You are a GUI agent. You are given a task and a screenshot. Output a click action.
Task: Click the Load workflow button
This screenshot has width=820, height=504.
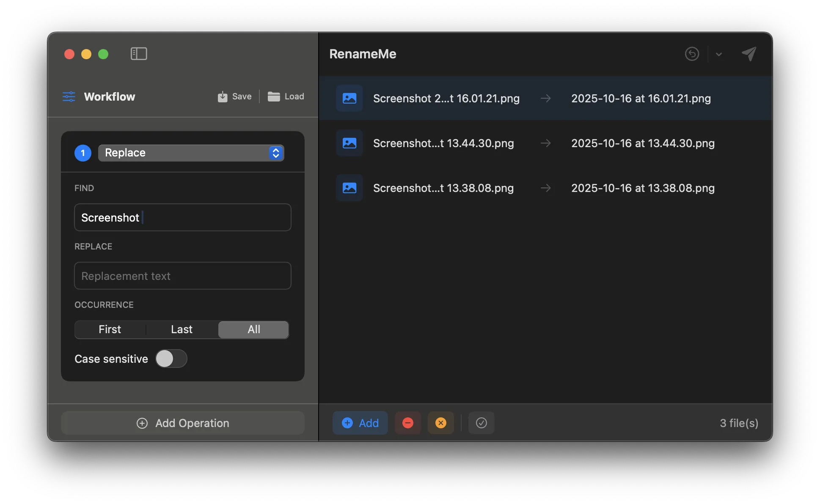pos(286,97)
